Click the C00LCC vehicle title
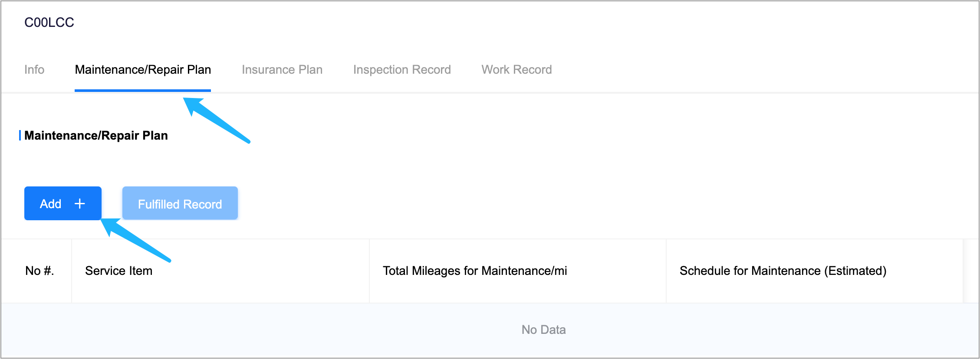Screen dimensions: 980x359 pyautogui.click(x=49, y=23)
